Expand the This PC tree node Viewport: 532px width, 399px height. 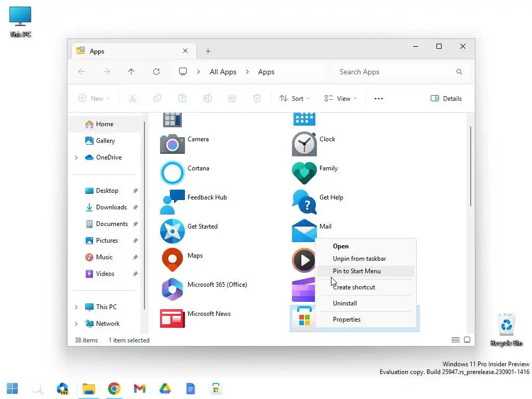coord(76,307)
